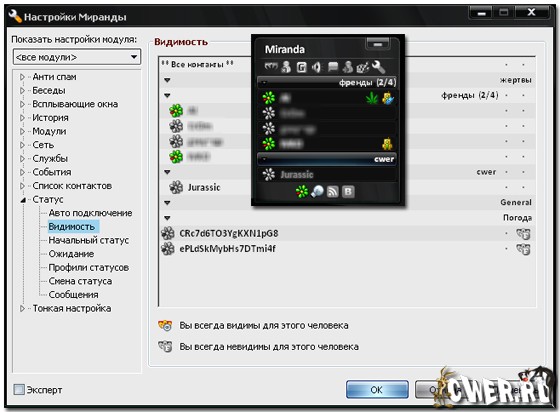Click the chat bubble icon in Miranda toolbar
This screenshot has height=412, width=560.
click(333, 67)
